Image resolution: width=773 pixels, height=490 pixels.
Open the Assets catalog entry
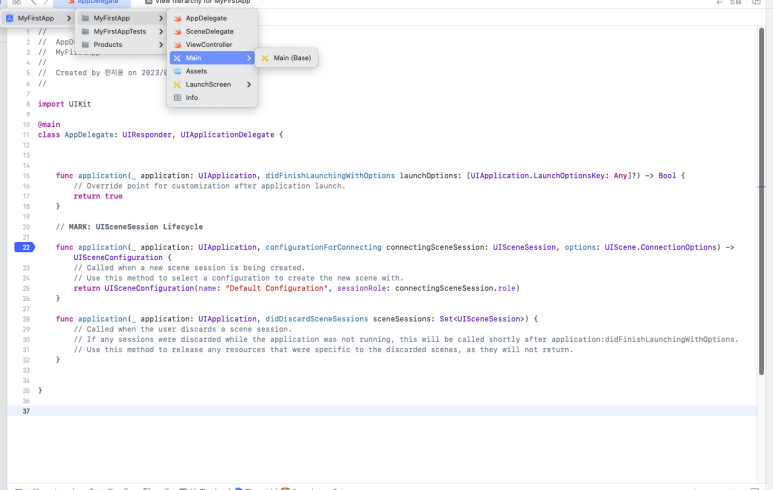212,71
